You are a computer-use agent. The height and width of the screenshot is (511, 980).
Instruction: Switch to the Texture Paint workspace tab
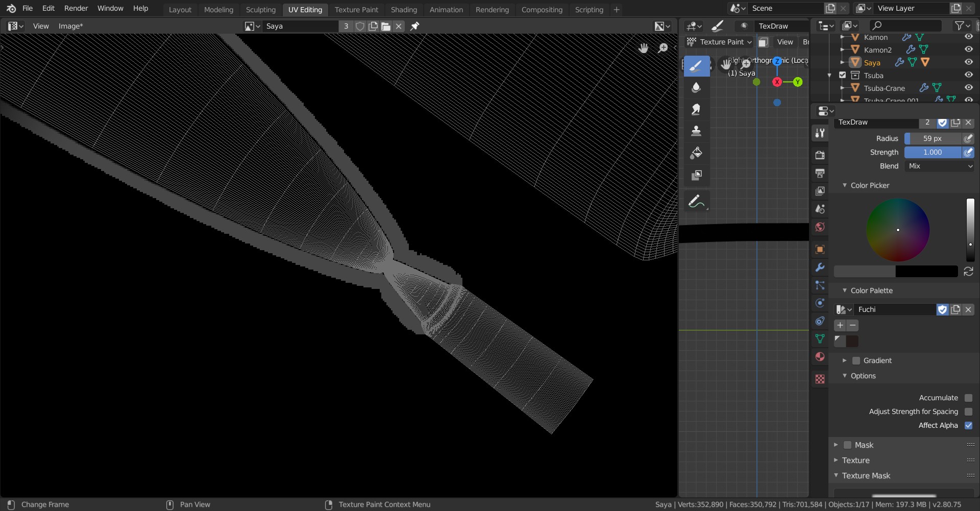tap(356, 9)
